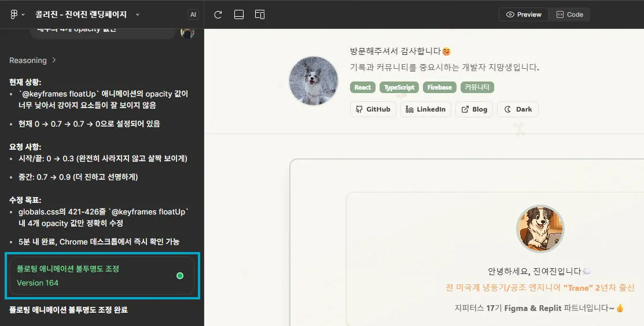
Task: Click the heading 방문해주셔서 감사합니다
Action: [400, 51]
